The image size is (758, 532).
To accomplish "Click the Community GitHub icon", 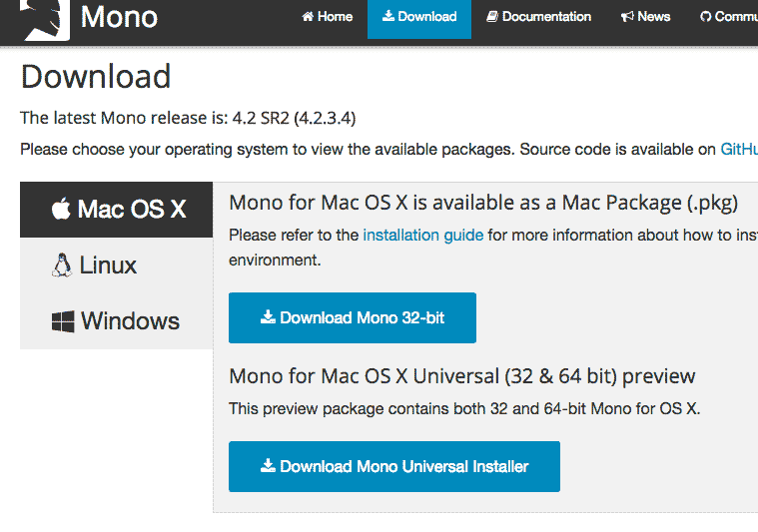I will coord(705,17).
